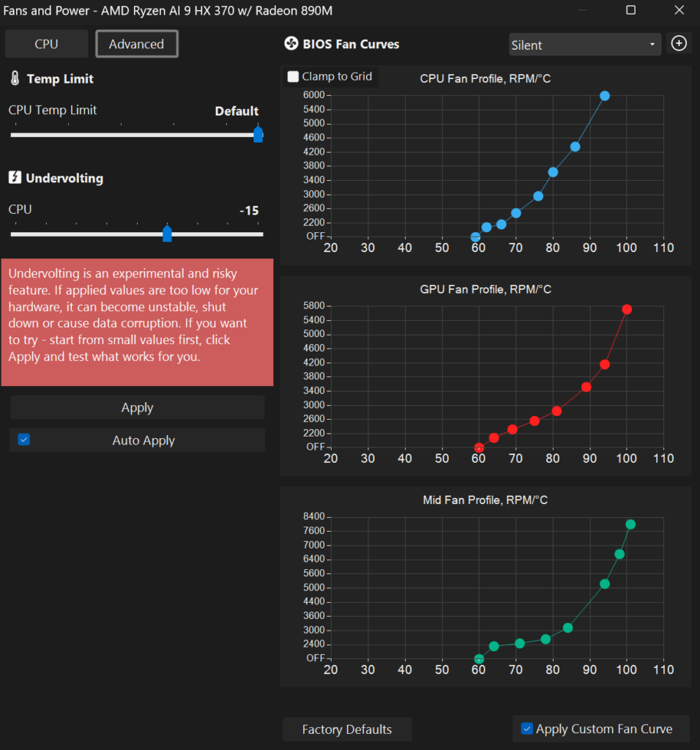Image resolution: width=700 pixels, height=750 pixels.
Task: Minimize the Fans and Power window
Action: (582, 10)
